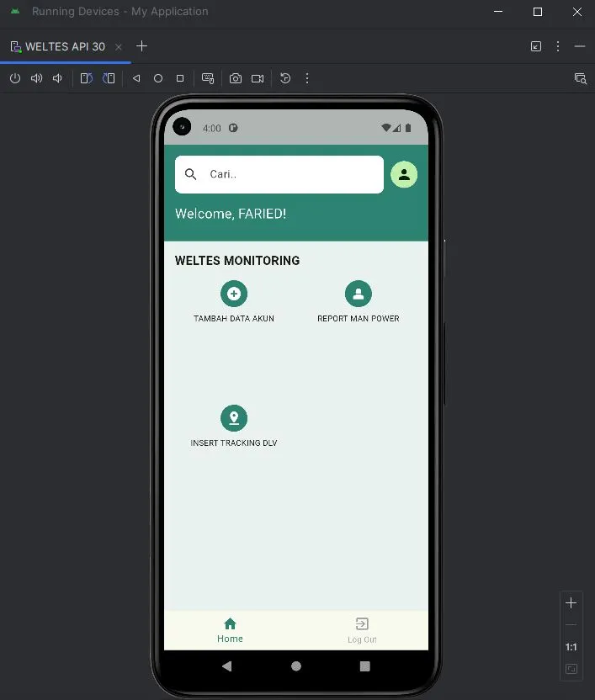Open the Report Man Power icon

pyautogui.click(x=358, y=294)
